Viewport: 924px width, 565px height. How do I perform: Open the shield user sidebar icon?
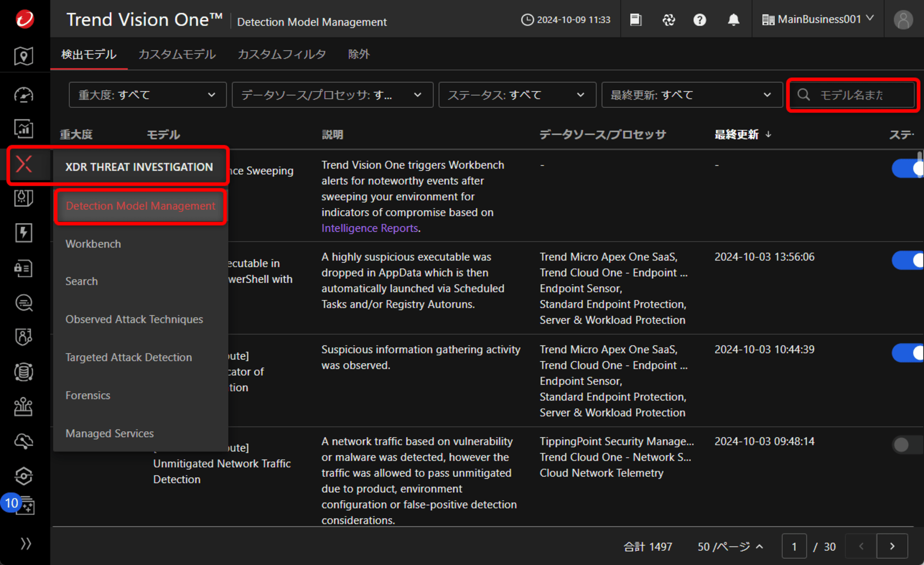tap(24, 337)
